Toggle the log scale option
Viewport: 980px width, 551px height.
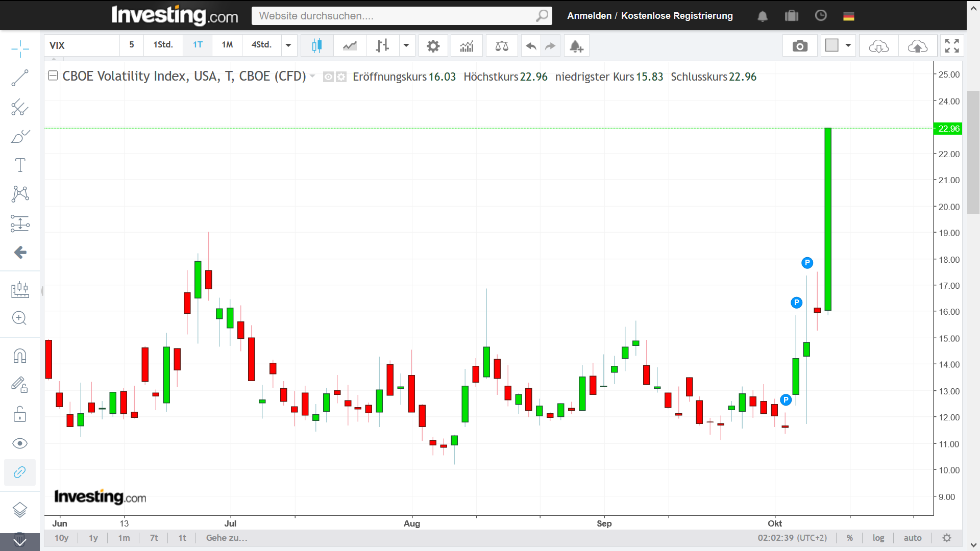coord(878,538)
